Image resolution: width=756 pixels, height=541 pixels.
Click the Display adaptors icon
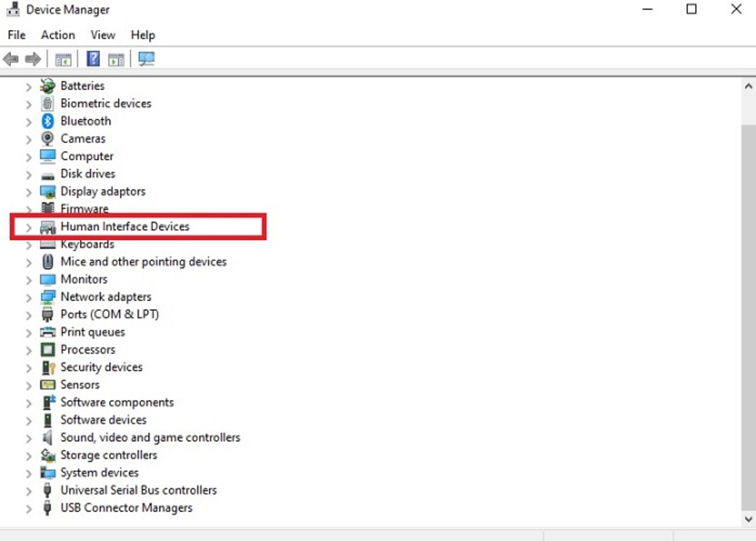pos(48,192)
